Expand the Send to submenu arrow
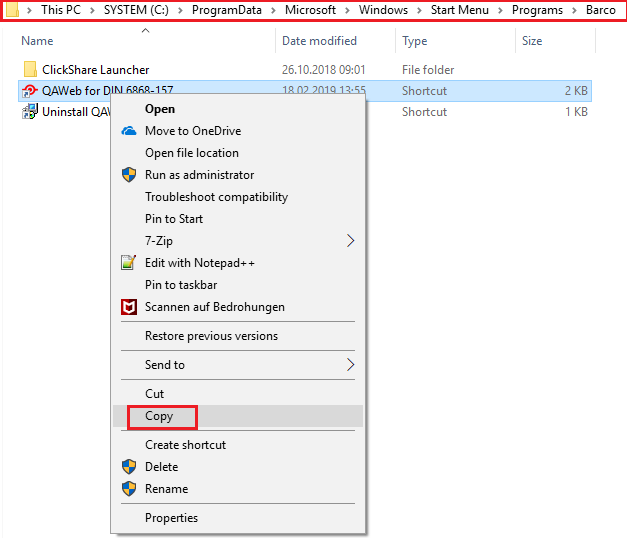This screenshot has height=549, width=627. pos(350,365)
